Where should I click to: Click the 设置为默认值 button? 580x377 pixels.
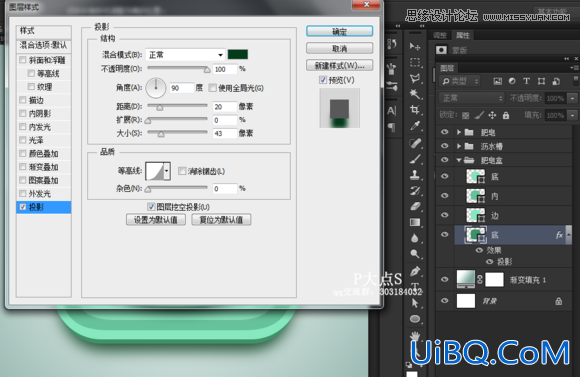click(x=156, y=220)
